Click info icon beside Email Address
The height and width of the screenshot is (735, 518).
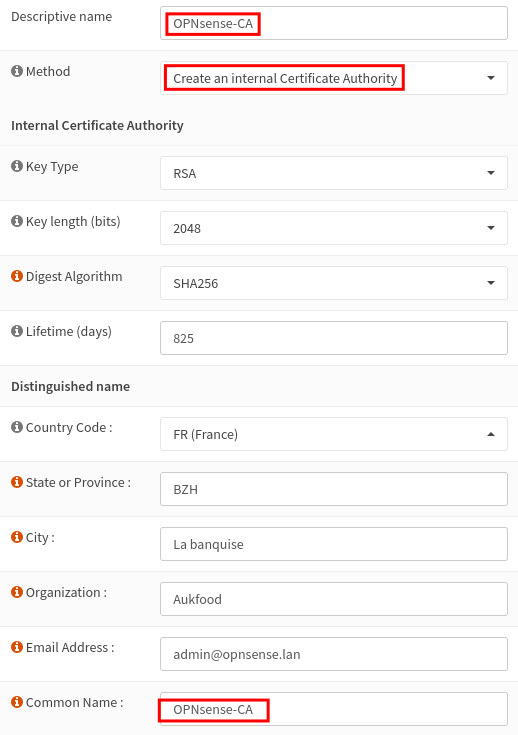coord(17,647)
